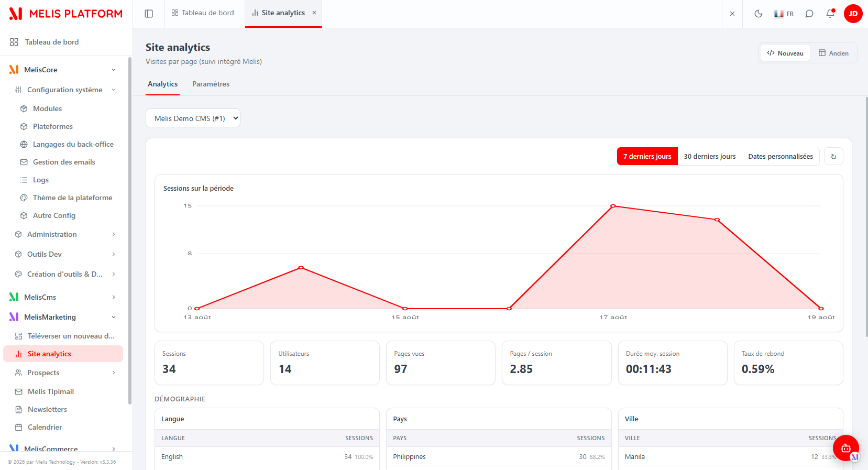This screenshot has width=868, height=470.
Task: Click the English language row
Action: [x=267, y=456]
